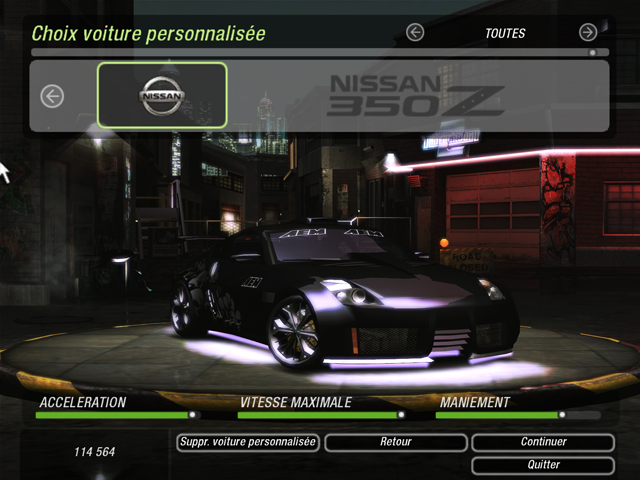Click the Suppr. voiture personnalisée button
This screenshot has width=640, height=480.
tap(248, 442)
